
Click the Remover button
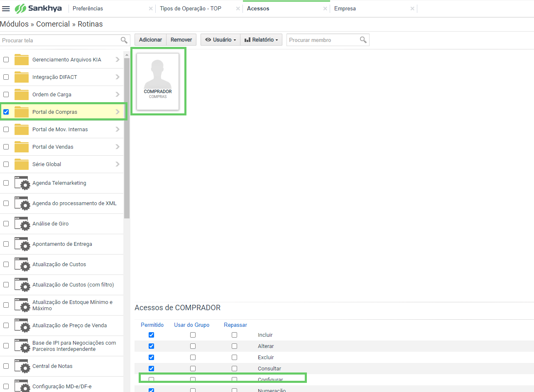click(181, 40)
